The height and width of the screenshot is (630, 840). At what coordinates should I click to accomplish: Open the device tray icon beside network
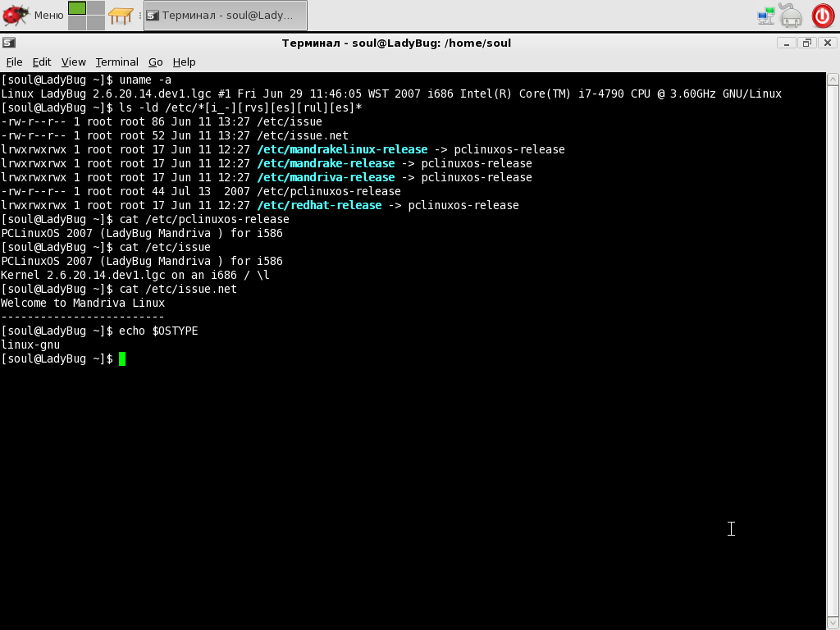point(792,15)
